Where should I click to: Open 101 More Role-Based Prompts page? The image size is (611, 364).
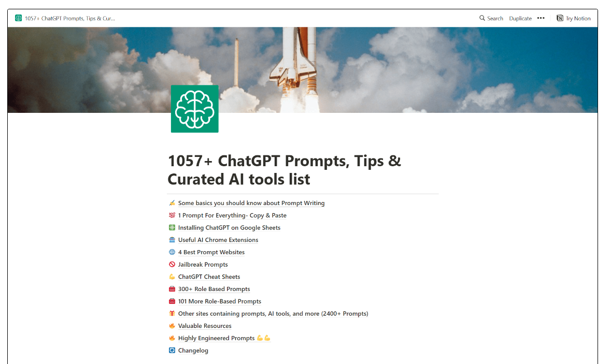[x=220, y=301]
